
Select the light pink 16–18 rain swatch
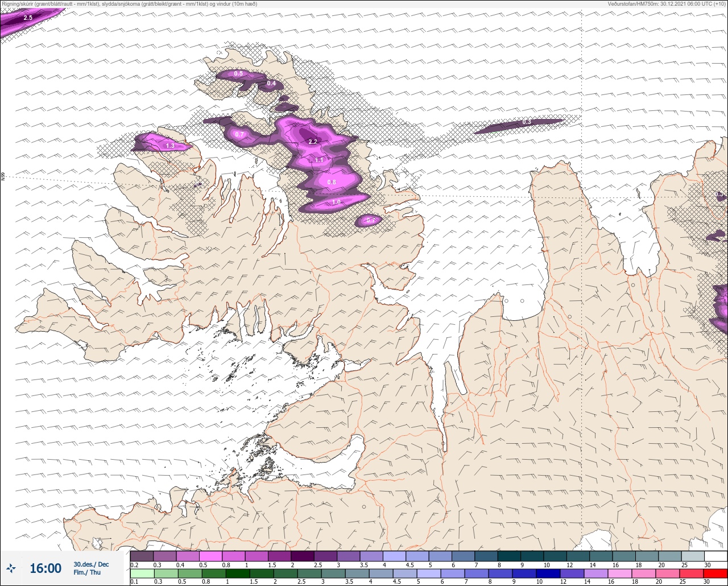pos(619,573)
